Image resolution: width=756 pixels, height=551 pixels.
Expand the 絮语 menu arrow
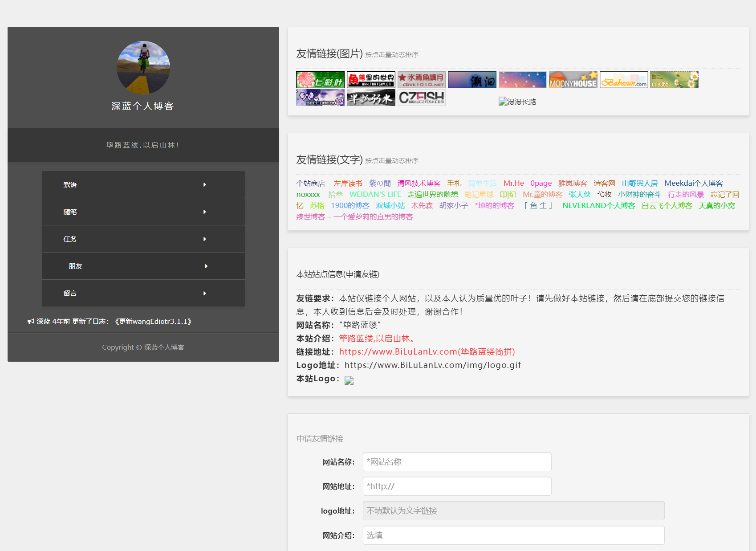tap(205, 184)
